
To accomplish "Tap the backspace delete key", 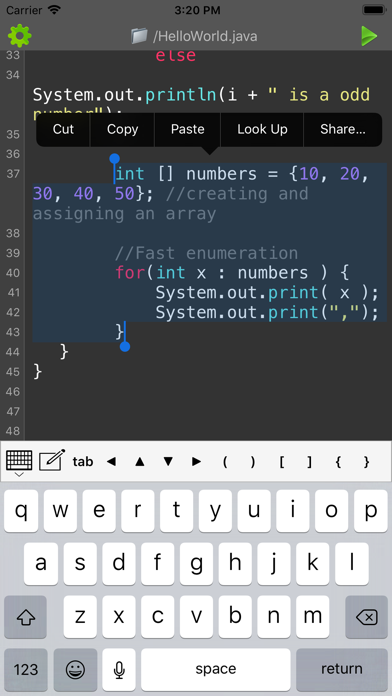I will pyautogui.click(x=366, y=617).
